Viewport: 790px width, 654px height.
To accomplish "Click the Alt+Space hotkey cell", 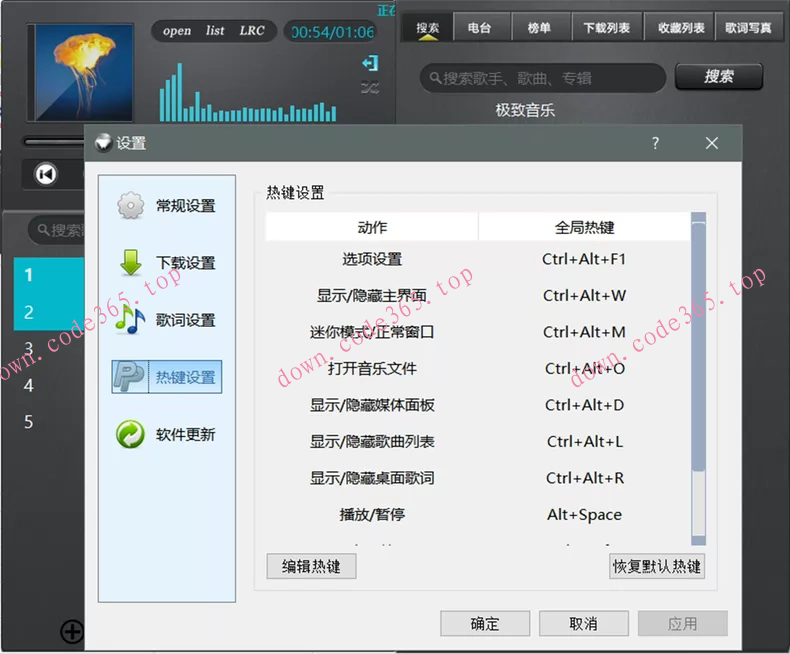I will coord(584,514).
